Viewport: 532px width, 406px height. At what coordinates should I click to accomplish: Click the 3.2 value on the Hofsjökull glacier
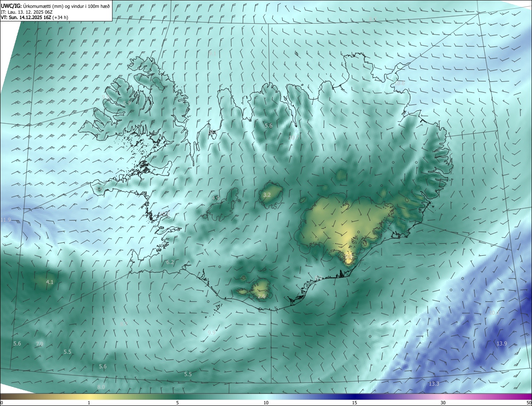click(267, 195)
